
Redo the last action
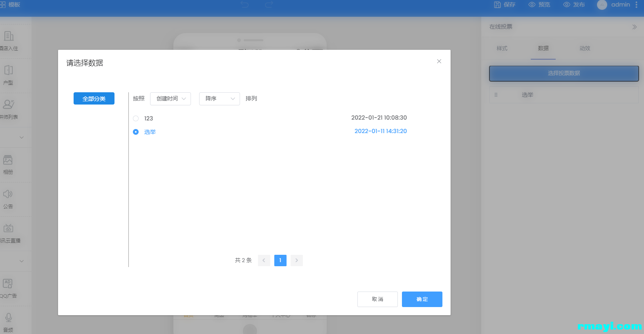coord(269,4)
